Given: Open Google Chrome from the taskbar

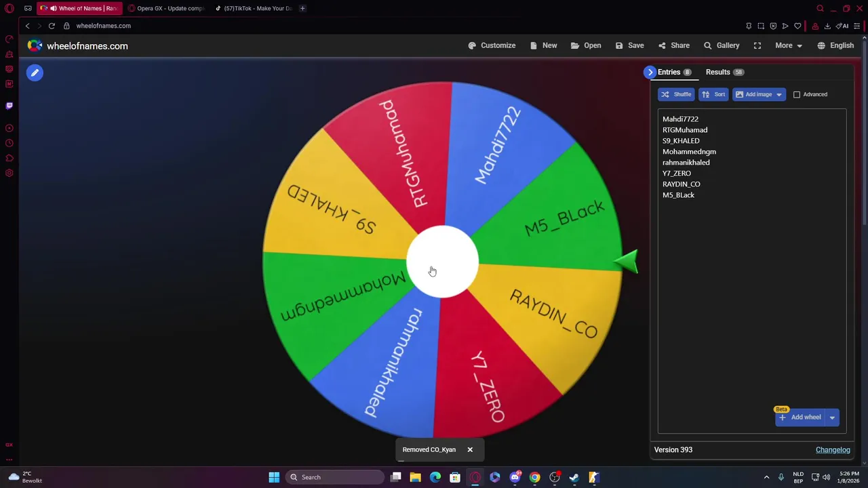Looking at the screenshot, I should (534, 477).
